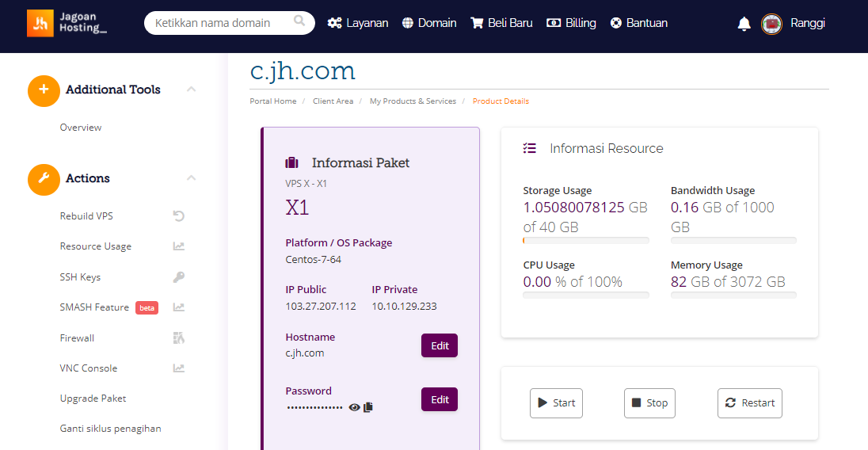This screenshot has height=450, width=868.
Task: Open the Layanan menu
Action: pyautogui.click(x=358, y=23)
